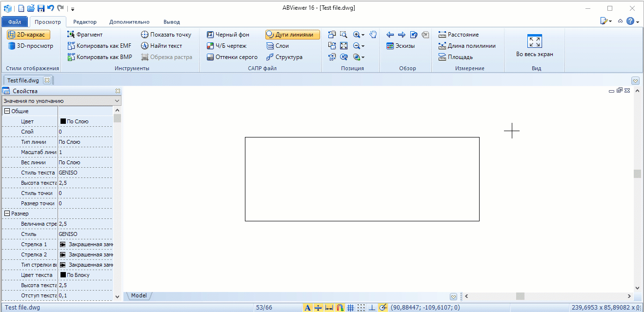Click the Цвет По Слою black swatch
Screen dimensions: 644x312
pos(63,121)
